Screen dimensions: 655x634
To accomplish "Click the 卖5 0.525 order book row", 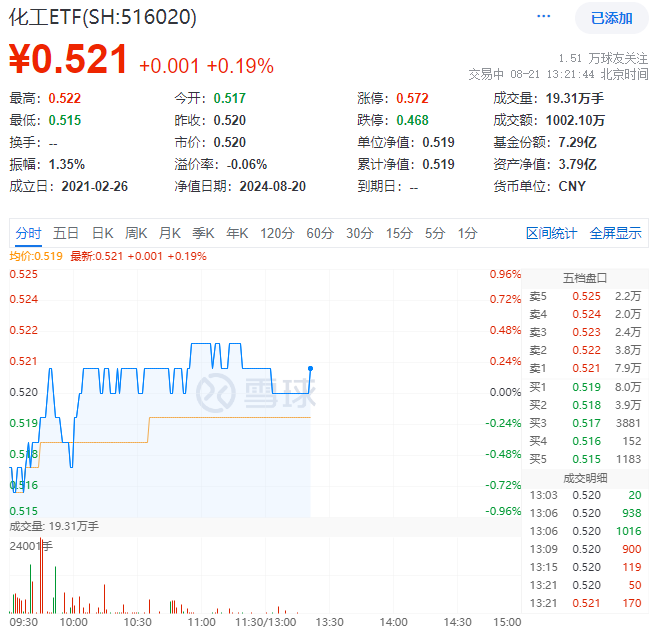I will point(585,296).
